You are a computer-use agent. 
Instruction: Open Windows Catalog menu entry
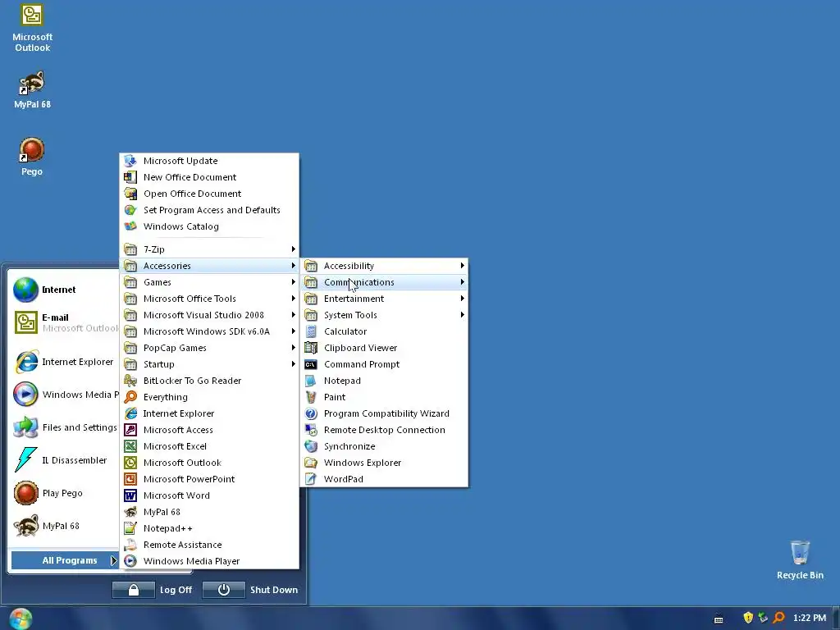(209, 226)
